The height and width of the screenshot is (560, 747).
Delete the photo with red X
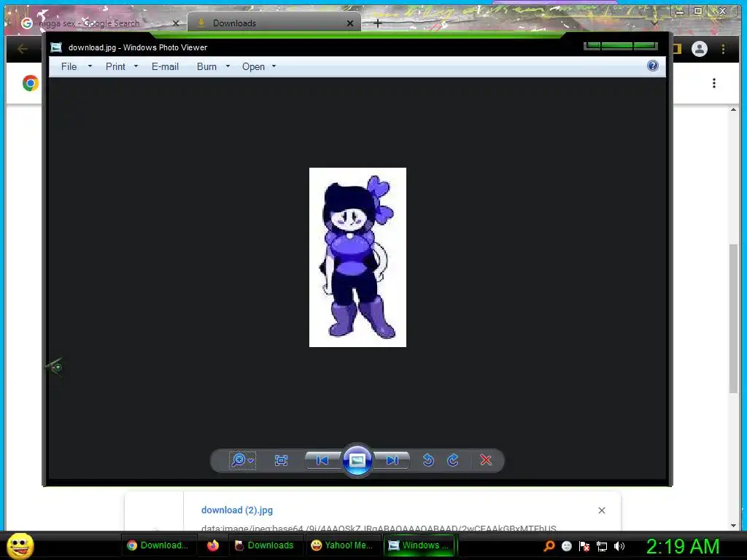pos(485,461)
